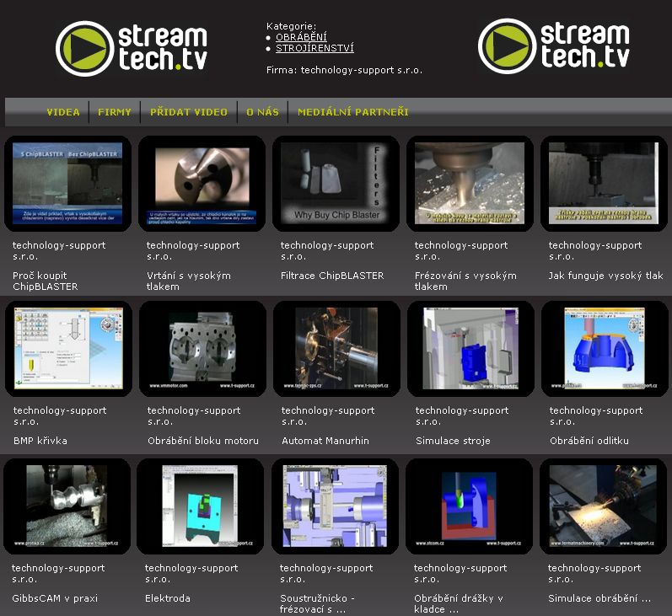The height and width of the screenshot is (616, 672).
Task: Open the STROJÍRENSTVÍ category link
Action: point(314,49)
